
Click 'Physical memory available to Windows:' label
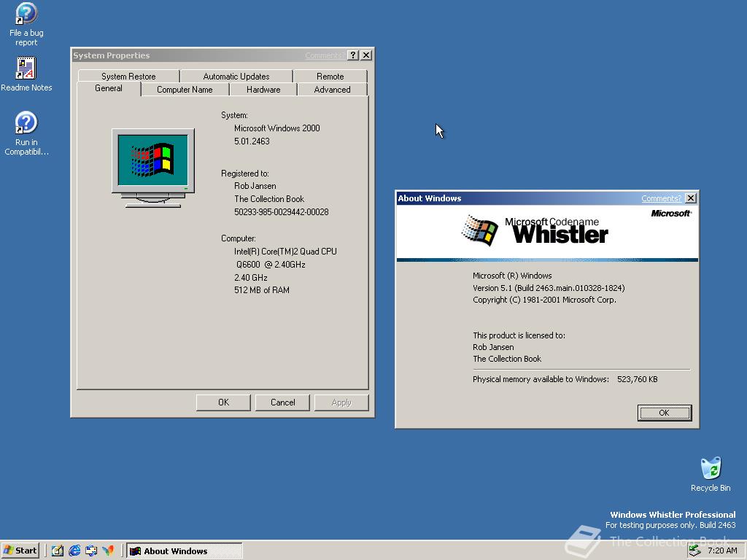tap(541, 379)
